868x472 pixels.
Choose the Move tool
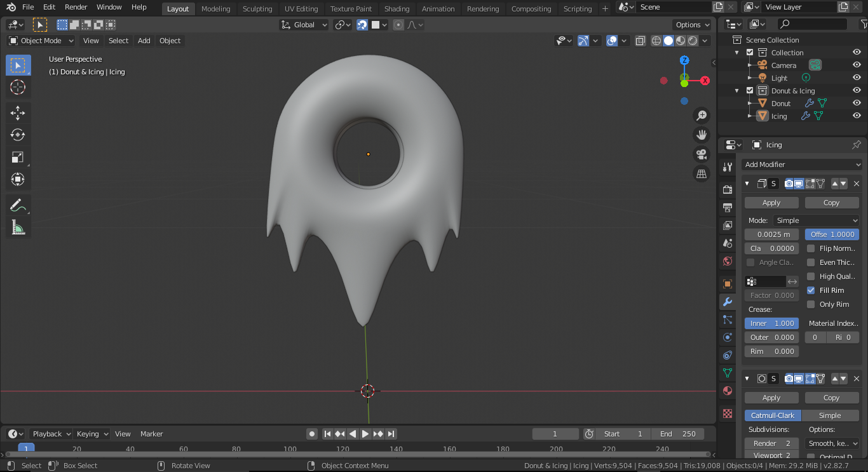(x=18, y=113)
